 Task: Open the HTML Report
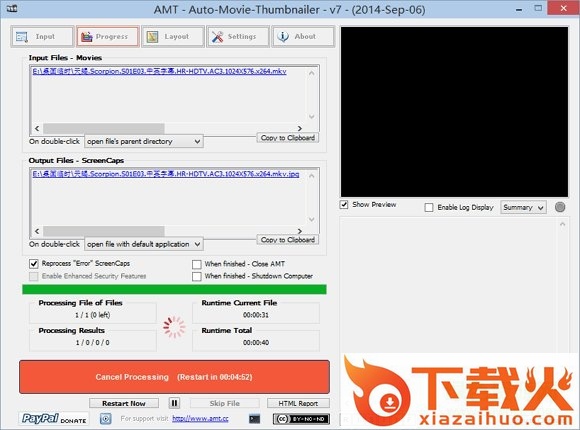[298, 403]
